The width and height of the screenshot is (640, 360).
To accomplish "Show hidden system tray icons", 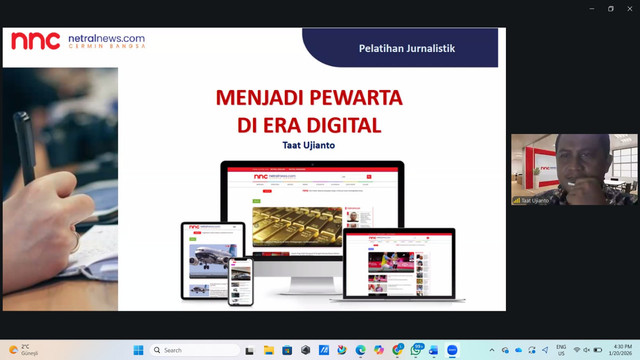I will pyautogui.click(x=492, y=350).
